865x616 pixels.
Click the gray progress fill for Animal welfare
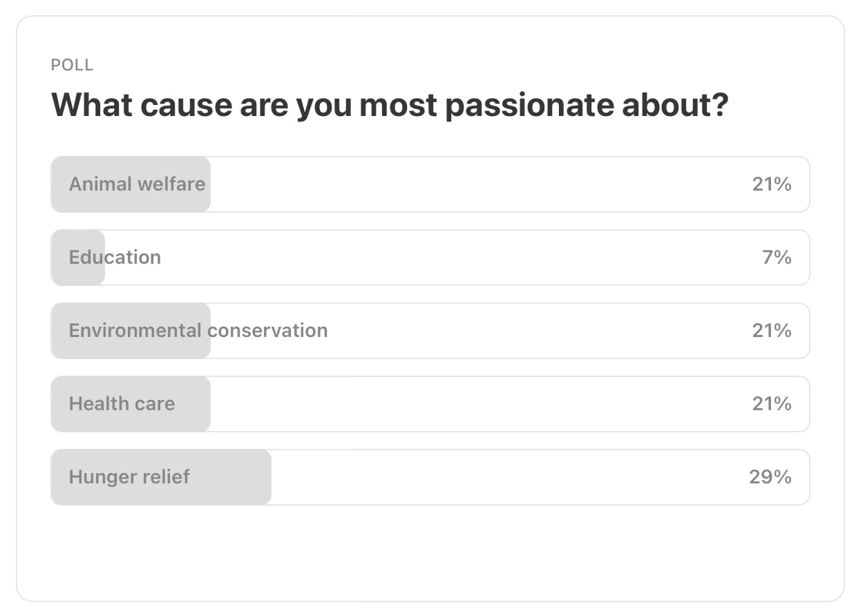[130, 184]
